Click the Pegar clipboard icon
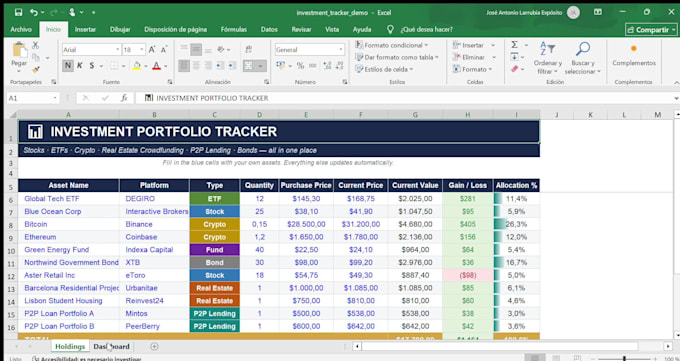680x361 pixels. 19,50
